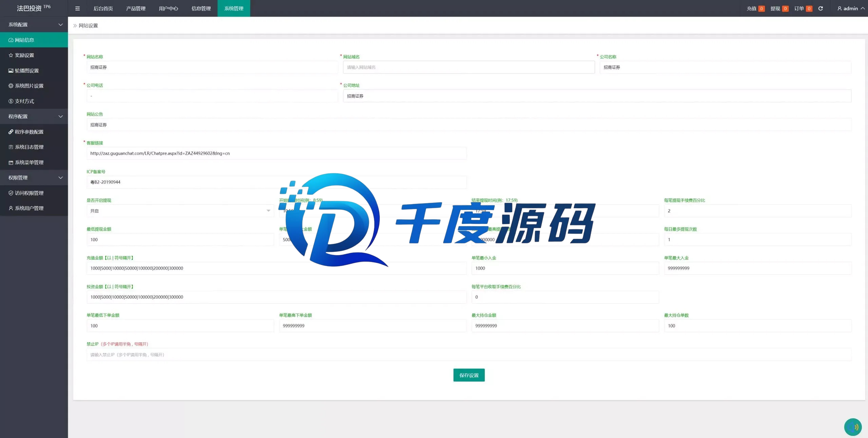
Task: Focus the 单笔最高下单金额 field
Action: pyautogui.click(x=373, y=326)
